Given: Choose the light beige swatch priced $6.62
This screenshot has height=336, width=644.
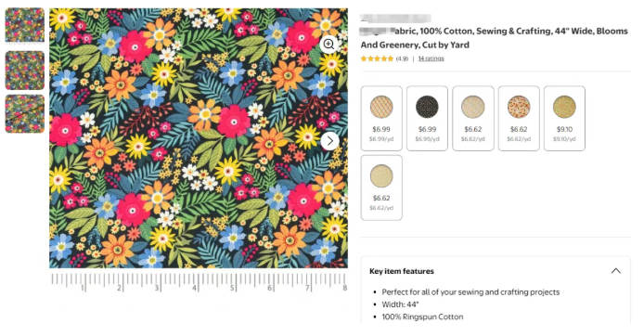Looking at the screenshot, I should click(473, 118).
